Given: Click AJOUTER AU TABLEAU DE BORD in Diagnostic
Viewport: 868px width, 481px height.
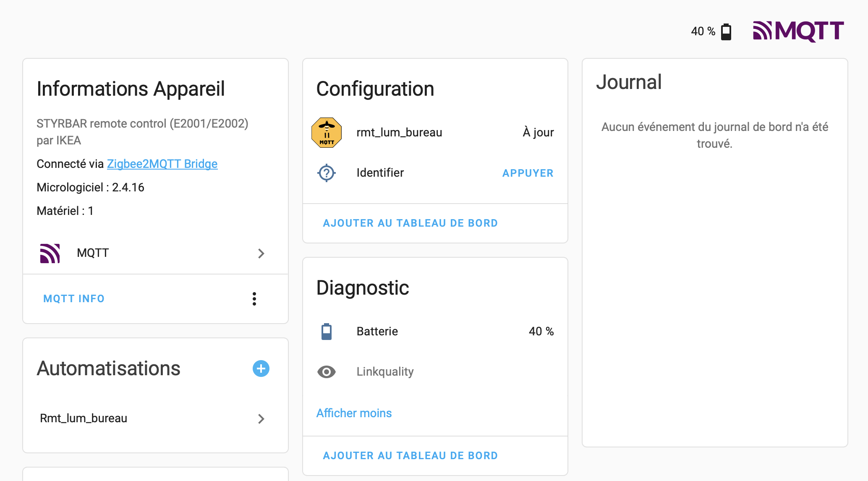Looking at the screenshot, I should [410, 455].
